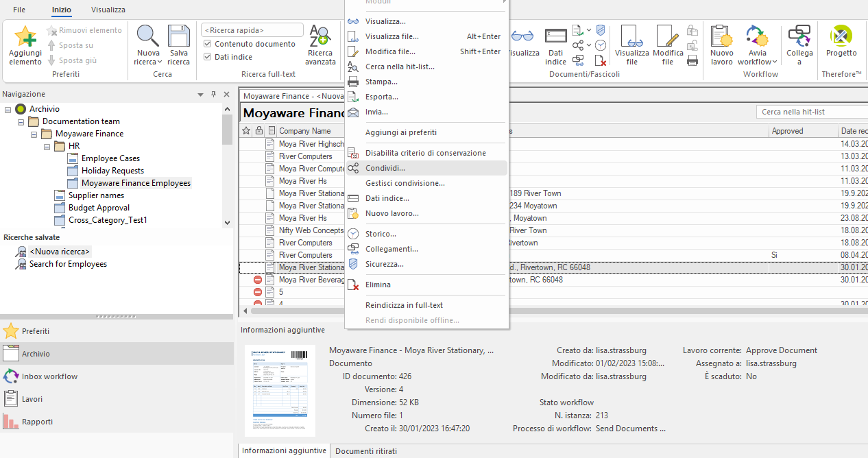The width and height of the screenshot is (868, 458).
Task: Select the Holiday Requests category
Action: tap(112, 171)
